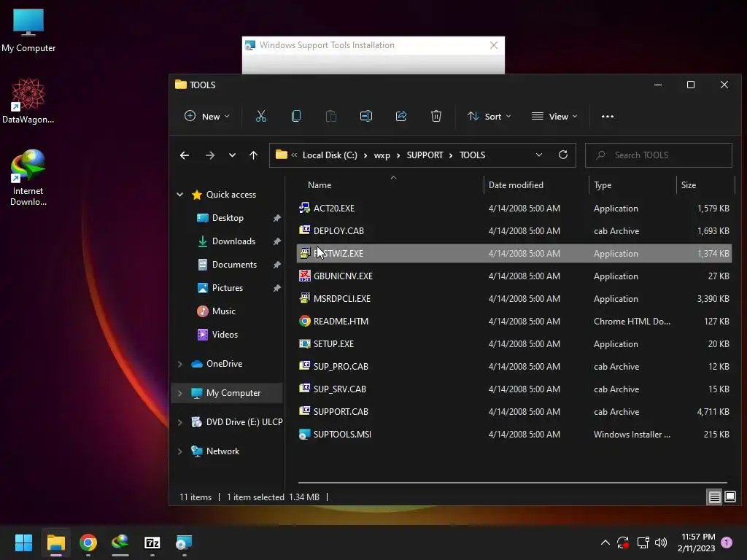Open Internet Download Manager in taskbar
747x560 pixels.
click(x=120, y=542)
